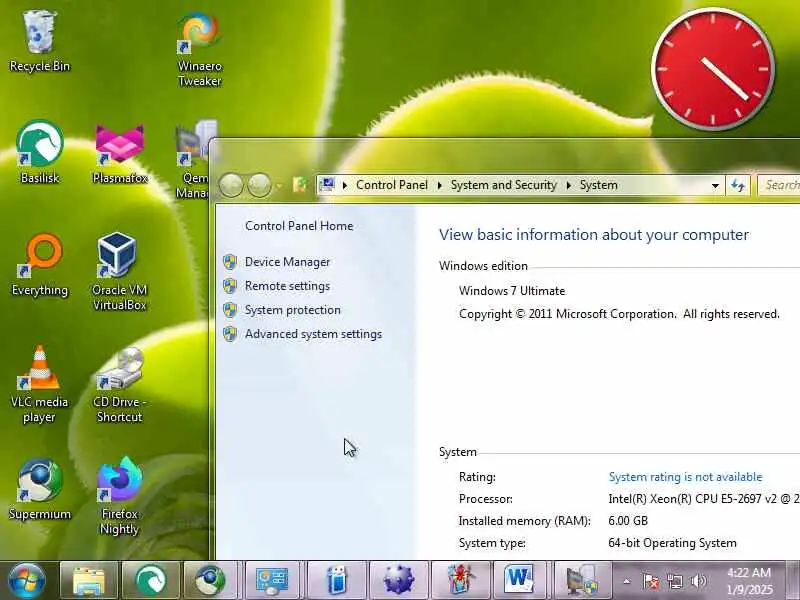Click the System type label
The width and height of the screenshot is (800, 600).
(492, 543)
